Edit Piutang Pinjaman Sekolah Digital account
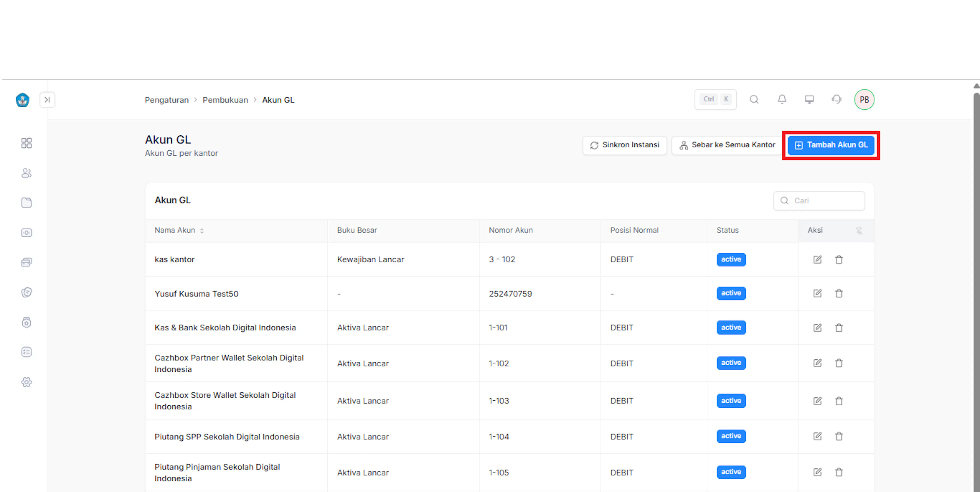The image size is (980, 492). pos(817,472)
